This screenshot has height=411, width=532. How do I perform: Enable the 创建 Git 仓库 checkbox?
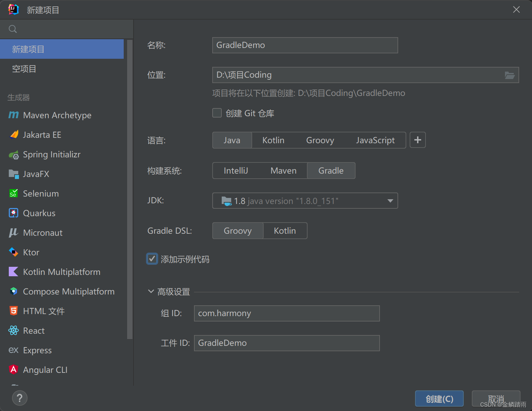pos(217,113)
